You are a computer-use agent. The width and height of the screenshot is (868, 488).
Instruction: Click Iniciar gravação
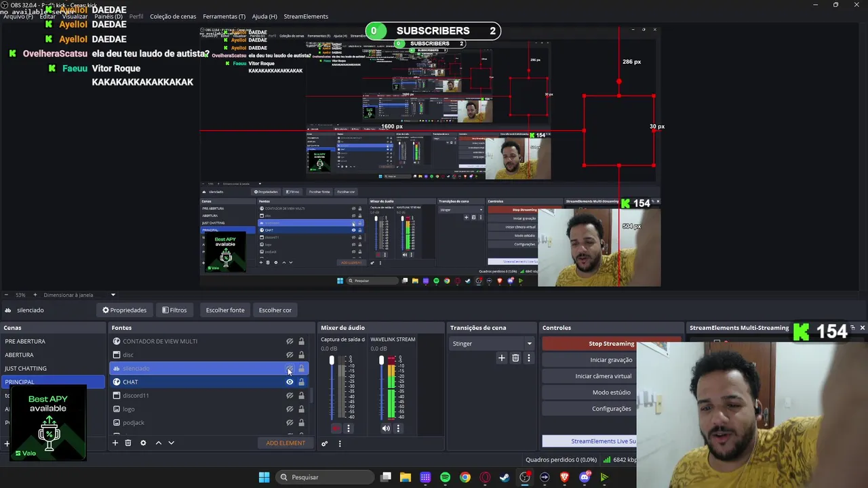tap(611, 360)
